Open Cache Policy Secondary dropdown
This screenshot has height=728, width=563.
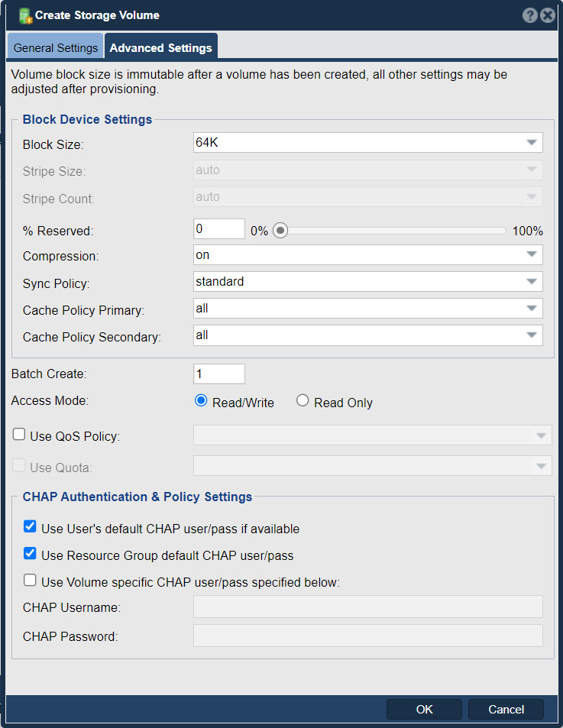pos(532,335)
